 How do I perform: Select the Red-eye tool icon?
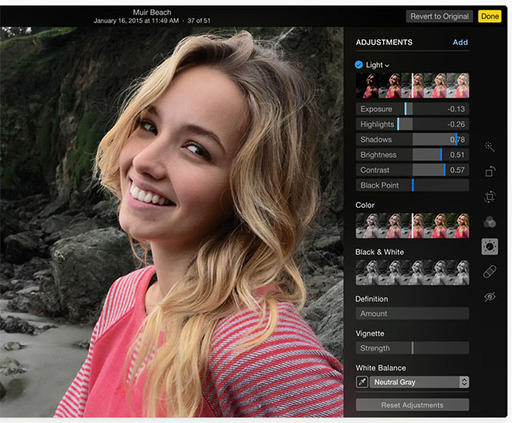[x=490, y=296]
